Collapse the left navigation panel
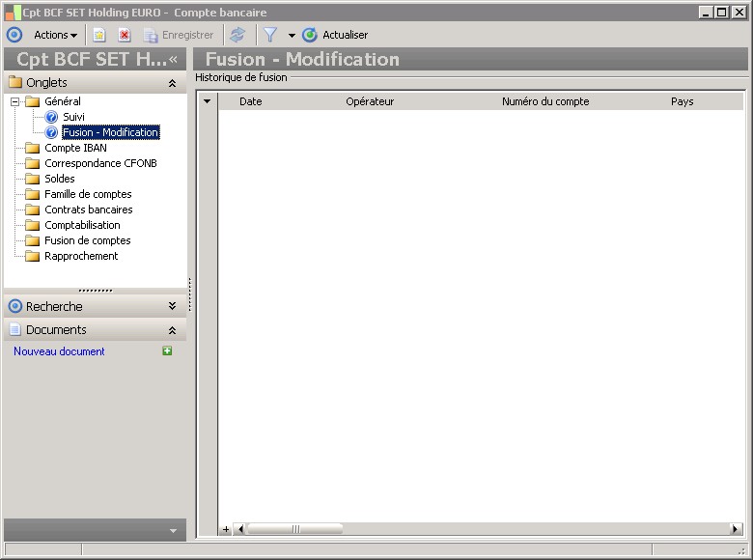The image size is (753, 560). point(174,59)
